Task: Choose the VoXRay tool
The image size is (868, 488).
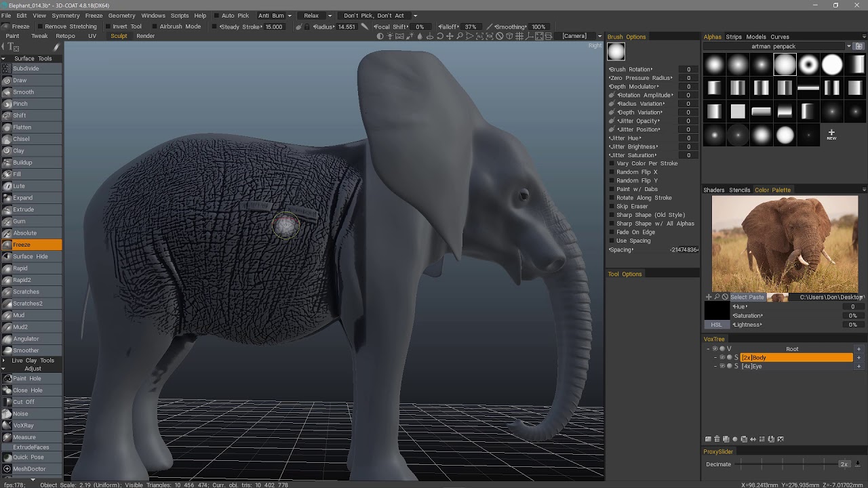Action: pyautogui.click(x=31, y=426)
